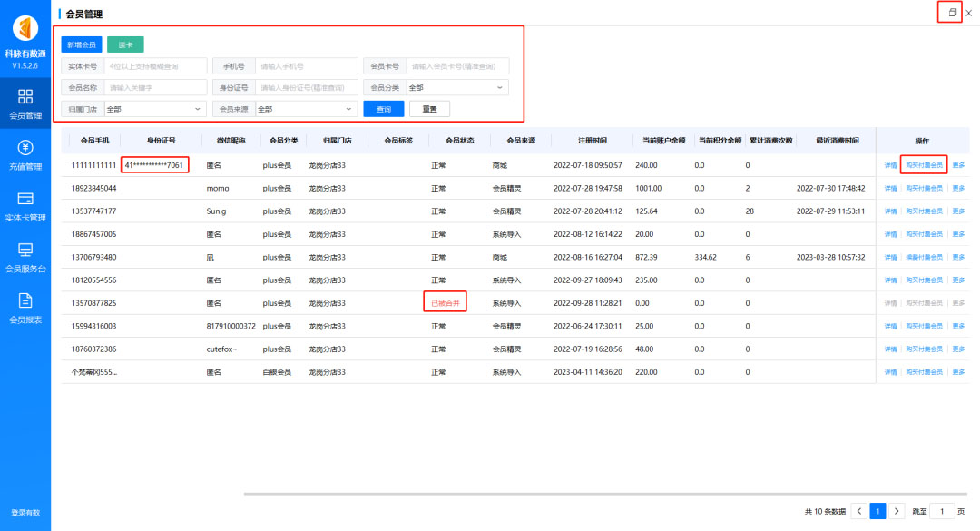The image size is (980, 531).
Task: Click 续费付费会员 for member 13706793480
Action: pyautogui.click(x=924, y=257)
